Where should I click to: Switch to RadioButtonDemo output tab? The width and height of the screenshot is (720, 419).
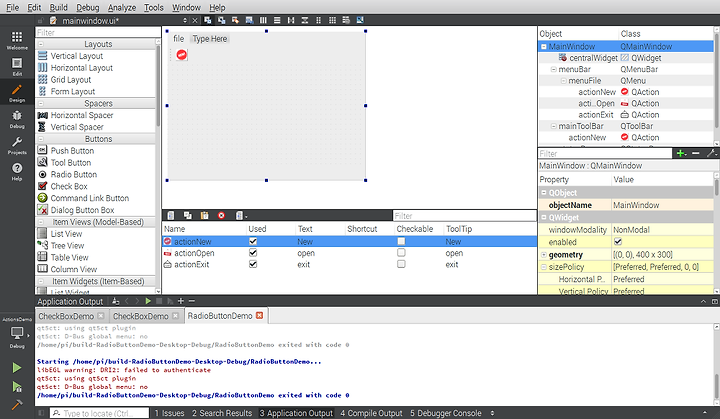click(x=220, y=316)
